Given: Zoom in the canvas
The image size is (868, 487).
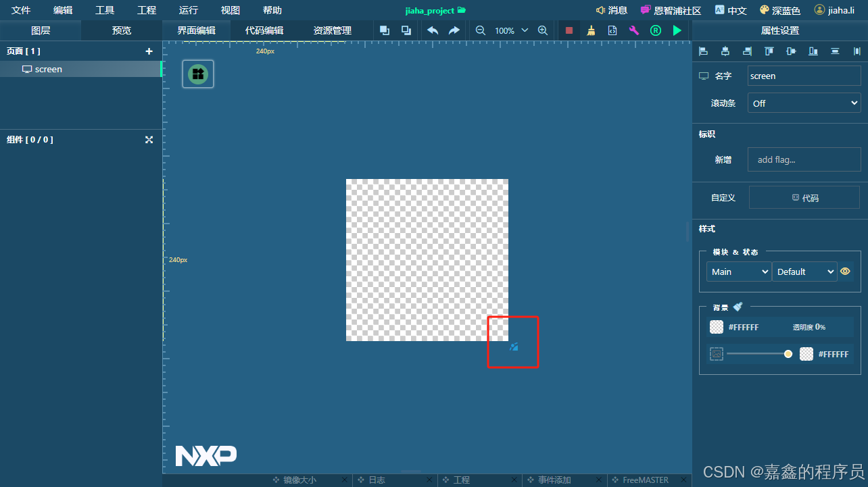Looking at the screenshot, I should click(x=543, y=30).
